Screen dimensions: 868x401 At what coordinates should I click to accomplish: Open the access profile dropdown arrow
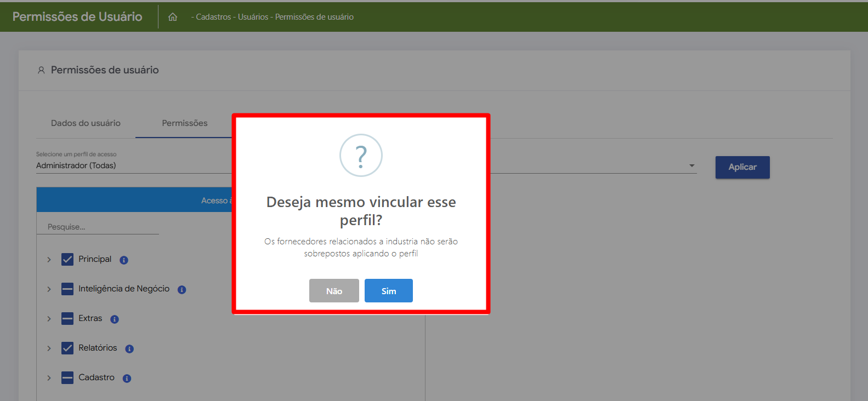click(691, 165)
